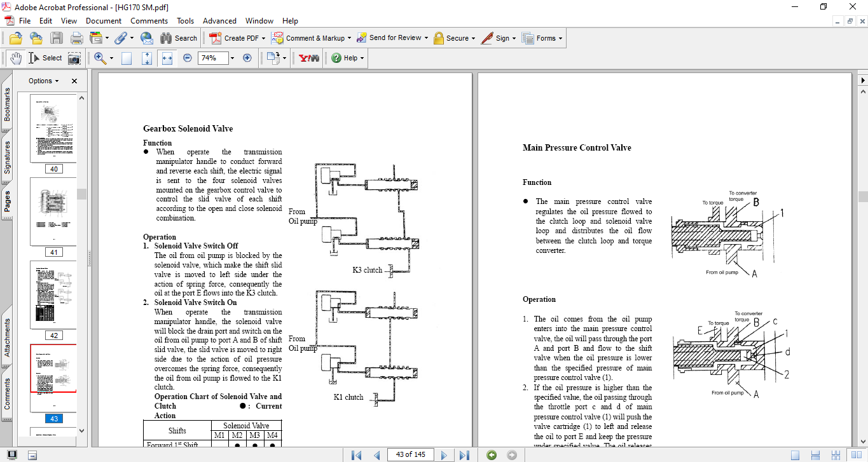The width and height of the screenshot is (868, 462).
Task: Switch to the Bookmarks side tab
Action: pyautogui.click(x=7, y=104)
